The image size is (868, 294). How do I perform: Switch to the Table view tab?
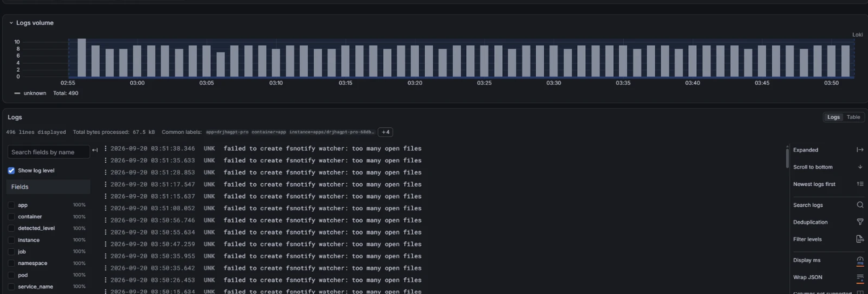coord(854,117)
